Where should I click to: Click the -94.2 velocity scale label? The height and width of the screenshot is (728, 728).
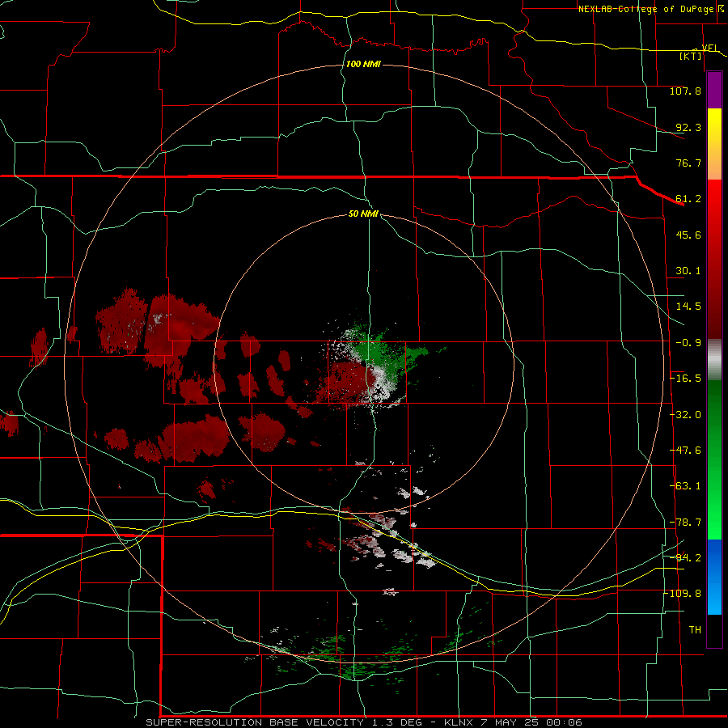click(x=685, y=557)
